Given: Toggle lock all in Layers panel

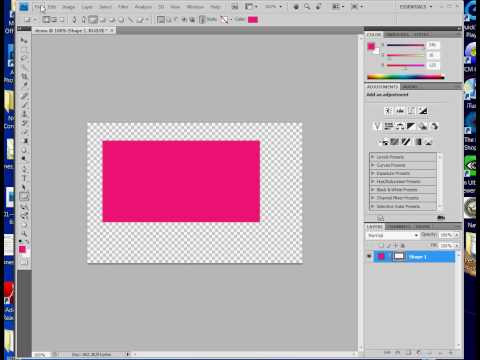Looking at the screenshot, I should (403, 246).
